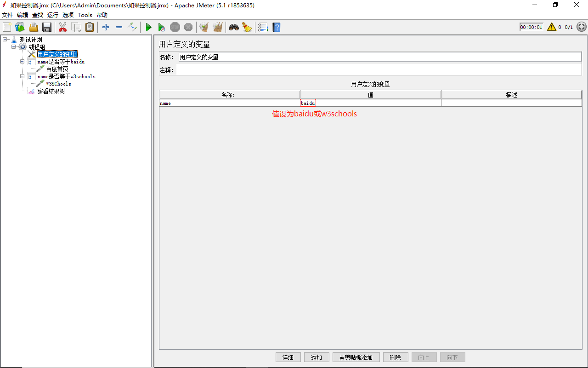Copy the selected element via toolbar
The width and height of the screenshot is (588, 368).
76,27
